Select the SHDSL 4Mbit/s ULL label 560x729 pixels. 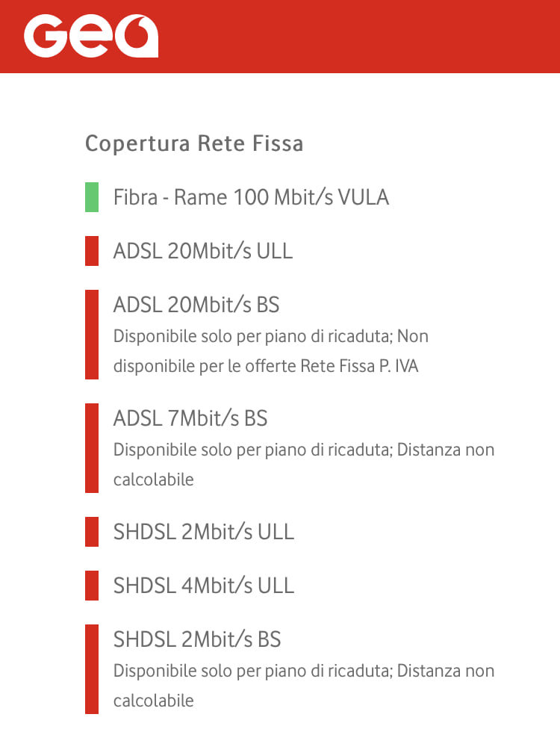204,586
